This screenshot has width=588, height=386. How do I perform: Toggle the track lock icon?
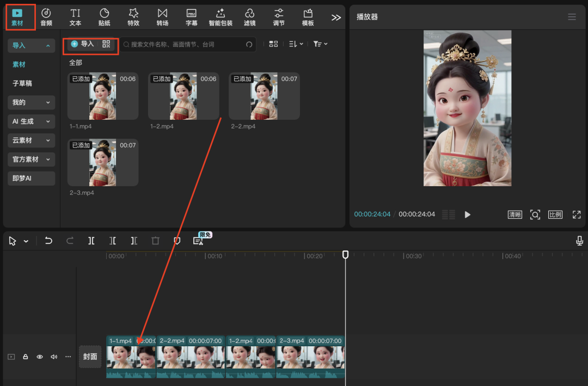pyautogui.click(x=25, y=357)
